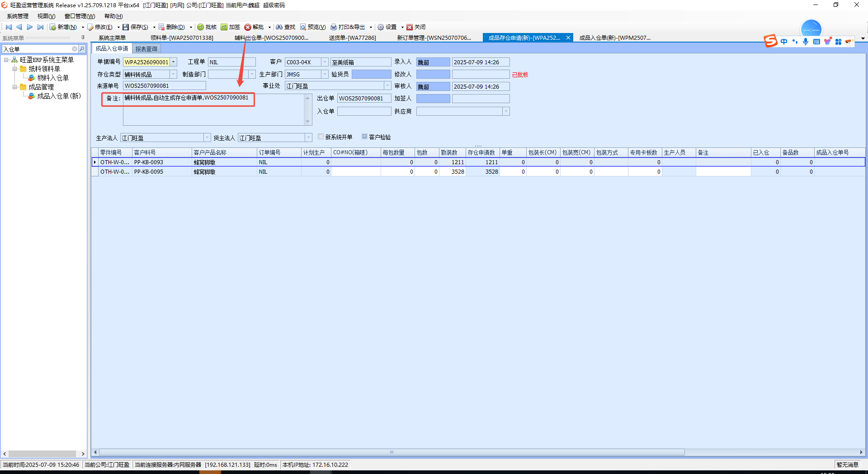Select 成品入仓单 (新) in the tree
The height and width of the screenshot is (474, 868).
coord(59,96)
